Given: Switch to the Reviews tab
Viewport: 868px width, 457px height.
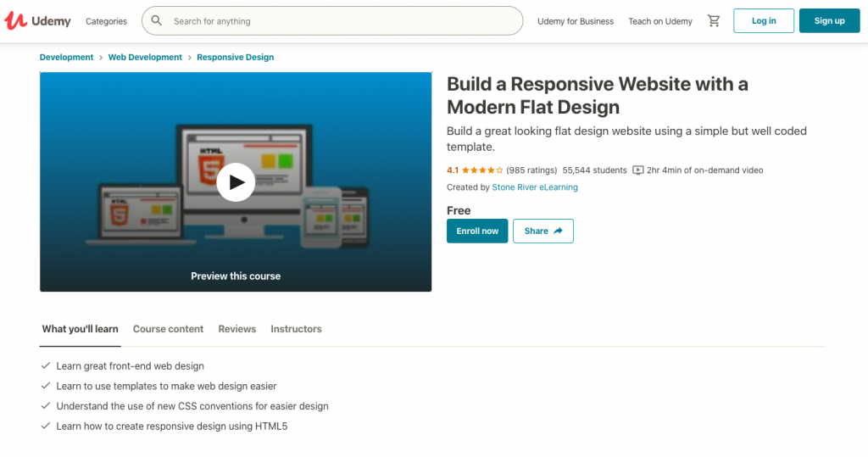Looking at the screenshot, I should coord(237,329).
